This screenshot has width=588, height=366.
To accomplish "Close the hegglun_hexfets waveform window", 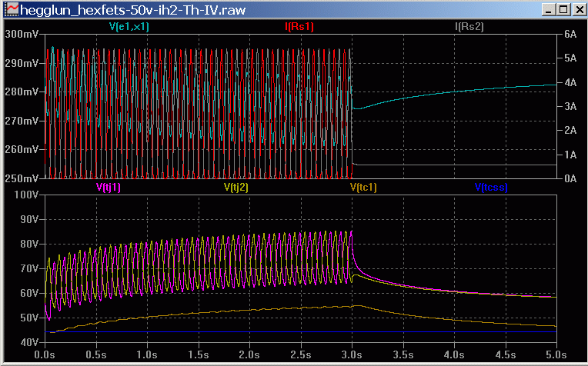I will coord(579,9).
